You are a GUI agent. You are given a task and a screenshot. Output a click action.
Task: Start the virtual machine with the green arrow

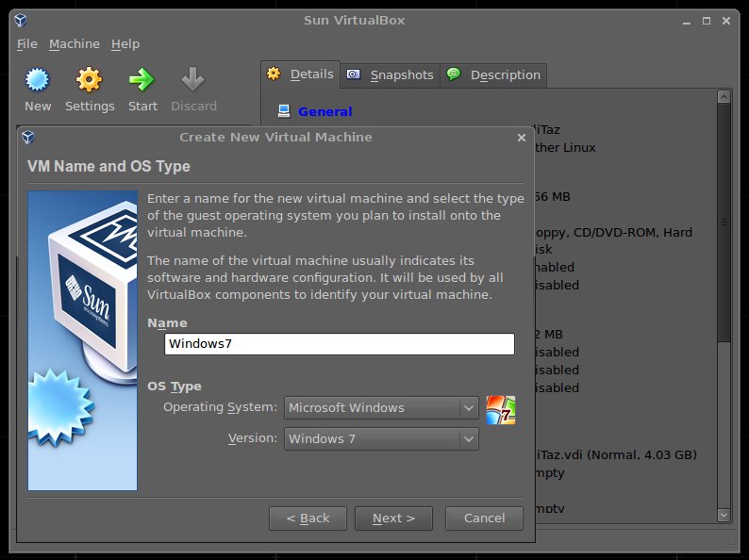pyautogui.click(x=141, y=80)
